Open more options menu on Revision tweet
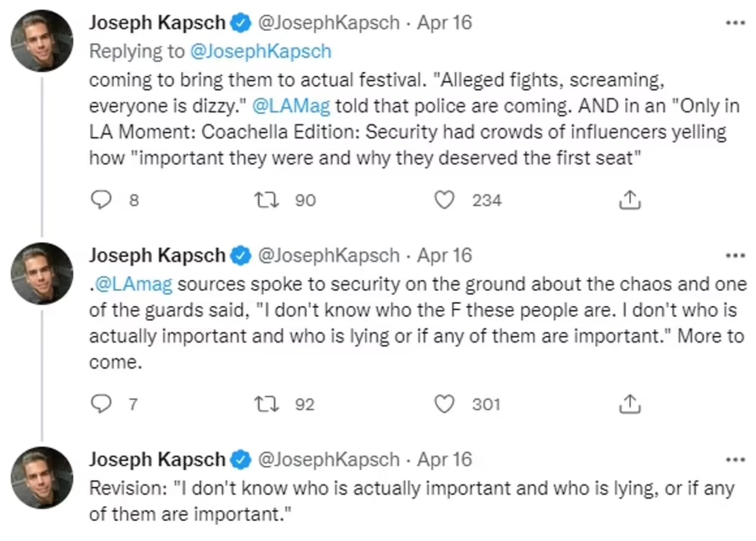756x541 pixels. [735, 460]
